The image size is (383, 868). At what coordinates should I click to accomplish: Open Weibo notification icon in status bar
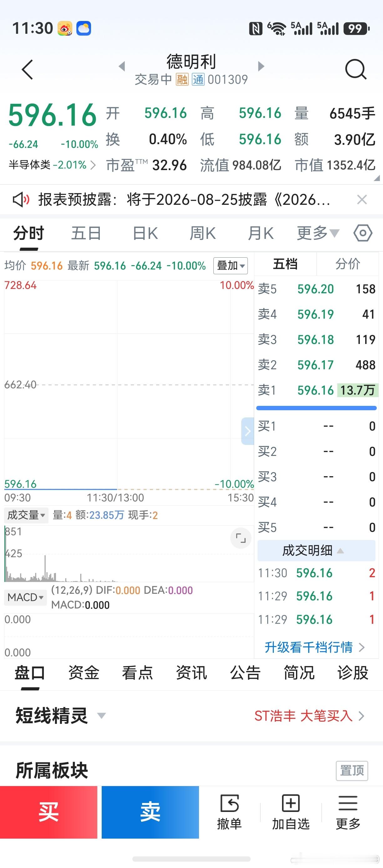pyautogui.click(x=65, y=28)
